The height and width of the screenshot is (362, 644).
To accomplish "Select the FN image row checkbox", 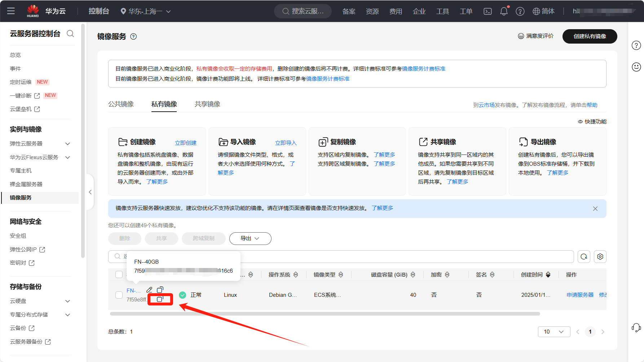I will [119, 295].
